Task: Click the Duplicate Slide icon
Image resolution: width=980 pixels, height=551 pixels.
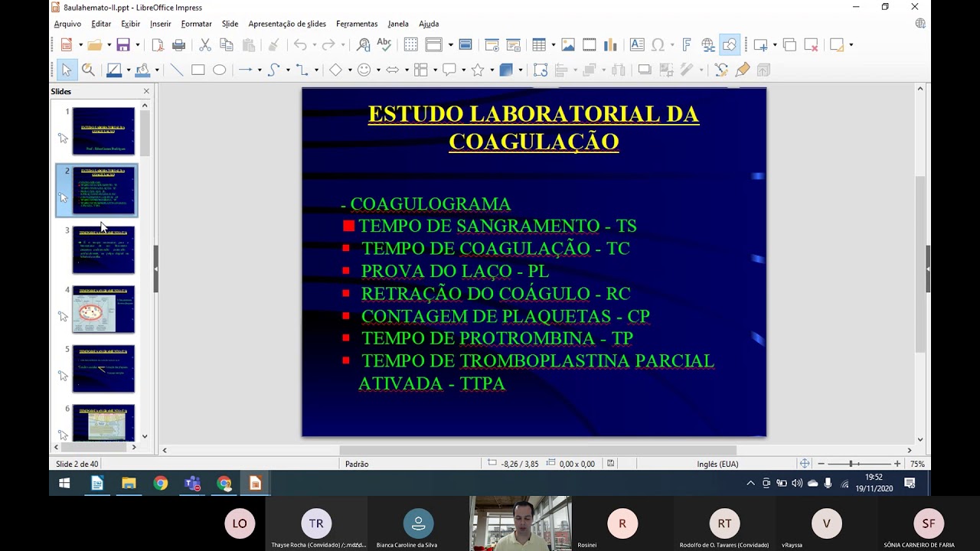Action: 789,45
